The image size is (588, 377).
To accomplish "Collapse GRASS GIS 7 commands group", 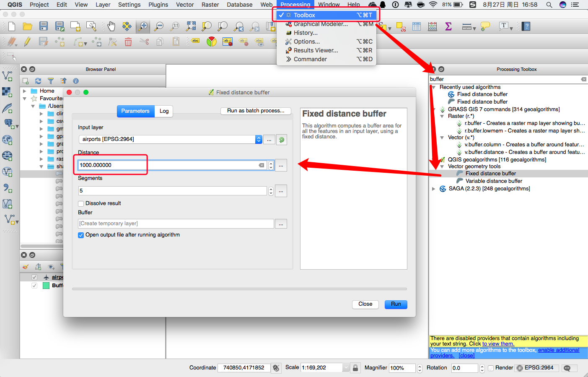I will 433,109.
